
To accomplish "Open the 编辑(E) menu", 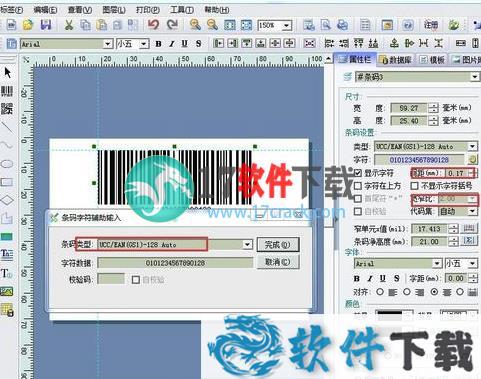I will pyautogui.click(x=45, y=10).
